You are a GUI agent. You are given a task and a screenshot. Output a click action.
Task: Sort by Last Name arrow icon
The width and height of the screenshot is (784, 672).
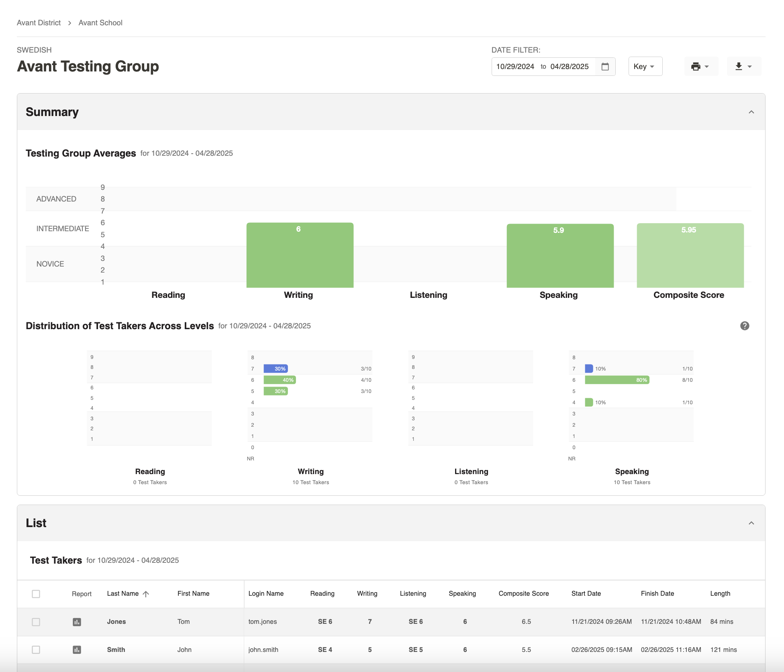[x=146, y=594]
